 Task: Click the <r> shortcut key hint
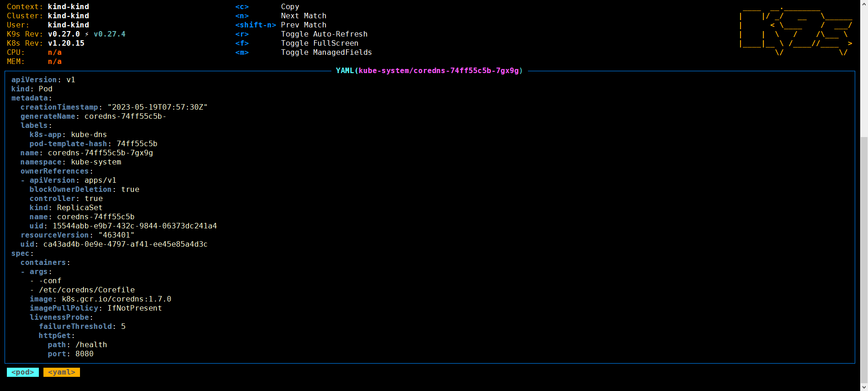pos(242,34)
